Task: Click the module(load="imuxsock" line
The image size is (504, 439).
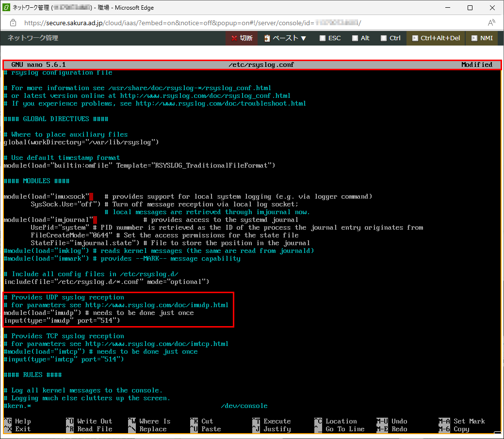Action: tap(188, 197)
